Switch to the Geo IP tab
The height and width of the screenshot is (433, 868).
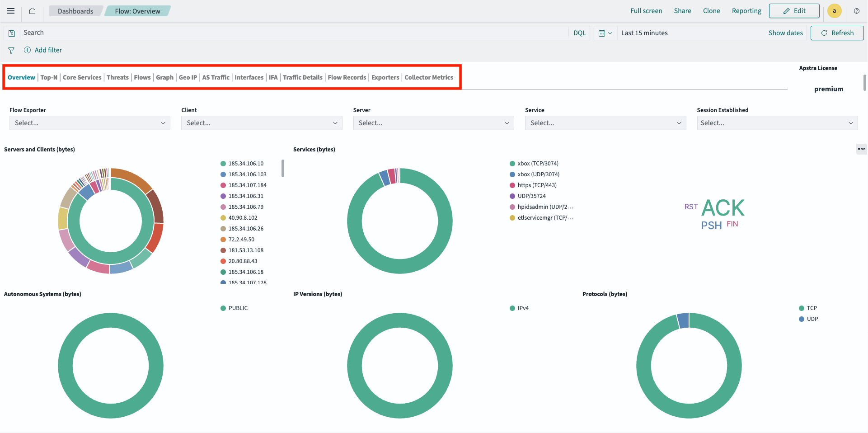pyautogui.click(x=188, y=77)
